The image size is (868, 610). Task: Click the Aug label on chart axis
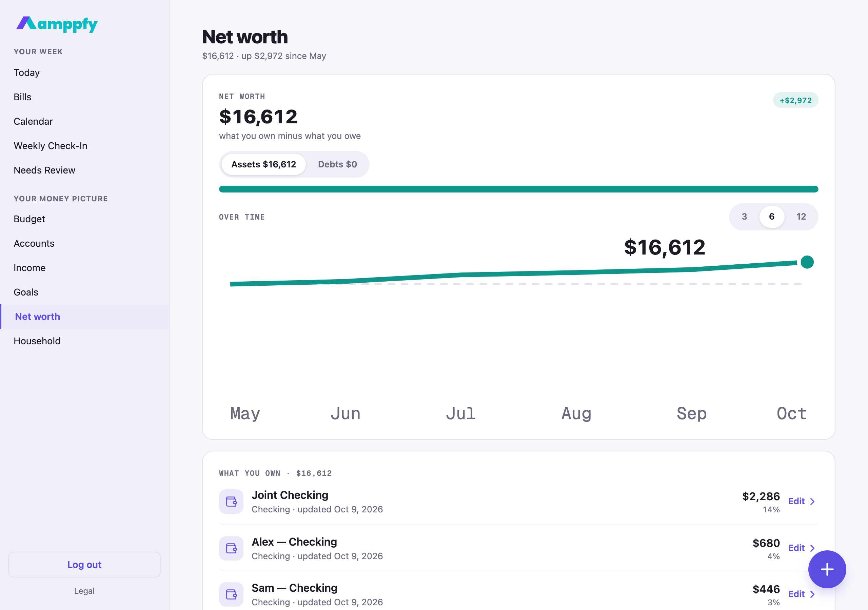[576, 413]
